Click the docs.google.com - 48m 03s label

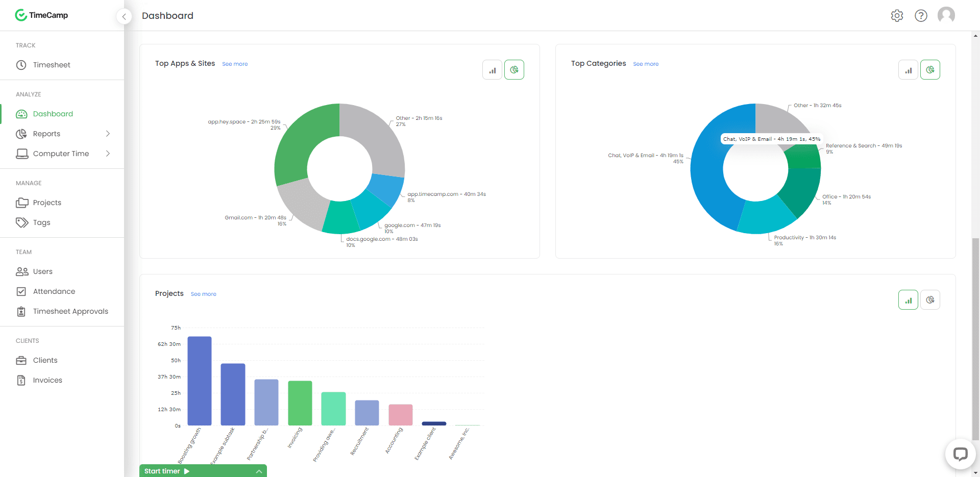[x=382, y=239]
